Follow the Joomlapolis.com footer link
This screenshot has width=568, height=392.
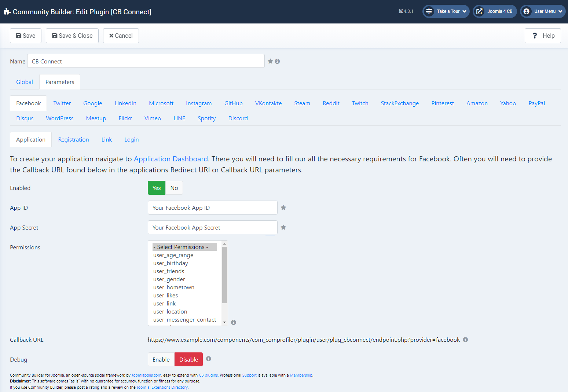pyautogui.click(x=146, y=375)
